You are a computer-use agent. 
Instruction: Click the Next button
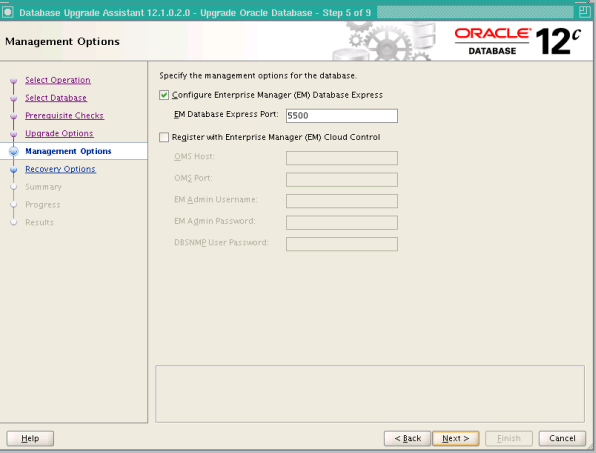click(x=455, y=438)
